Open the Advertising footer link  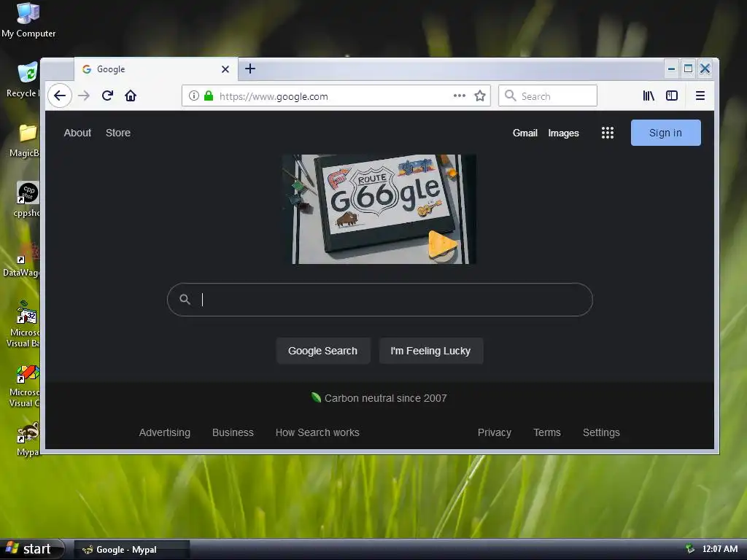pos(164,432)
